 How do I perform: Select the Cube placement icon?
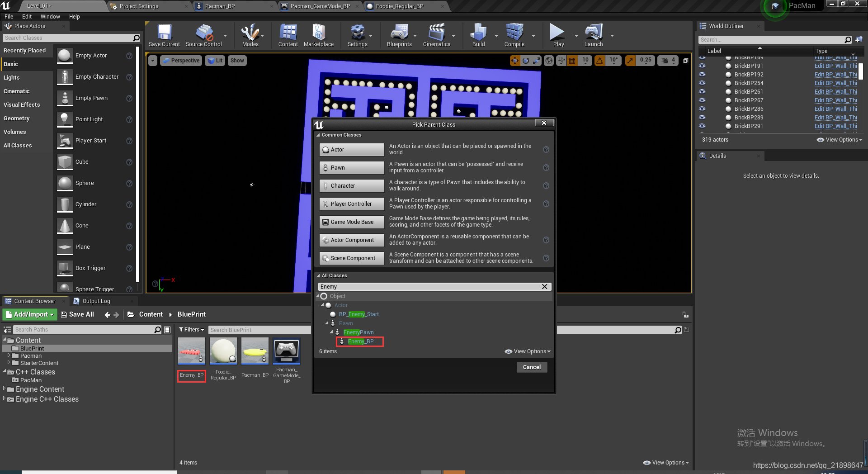pos(65,162)
